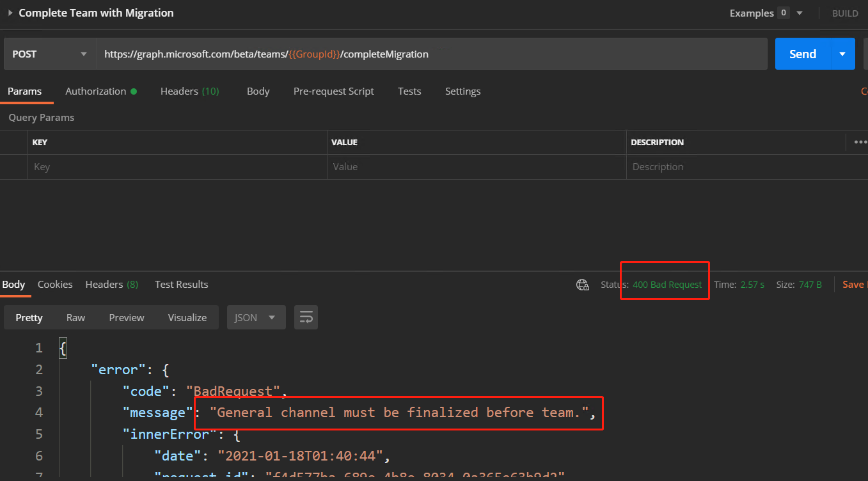Open the Settings tab

(x=462, y=91)
